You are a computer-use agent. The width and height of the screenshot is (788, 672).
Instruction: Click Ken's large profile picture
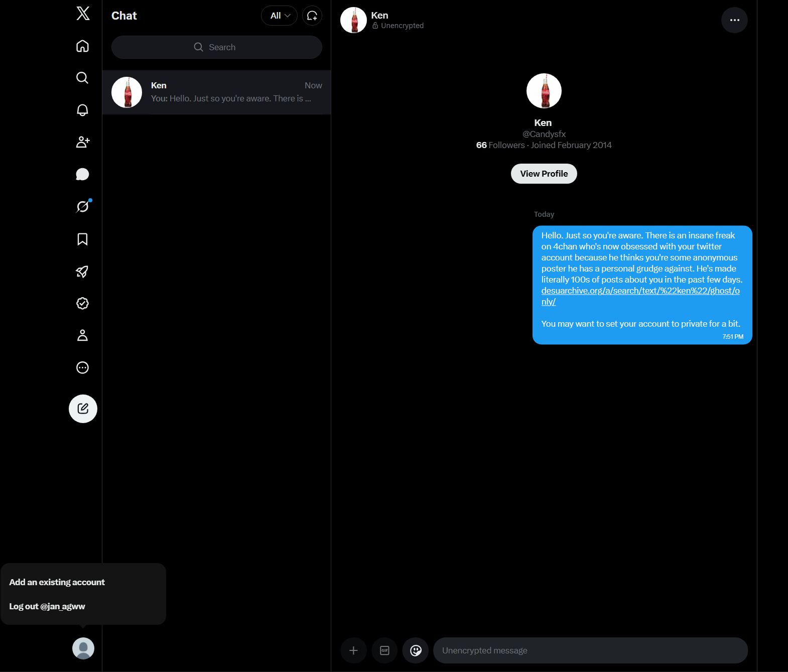(x=544, y=91)
